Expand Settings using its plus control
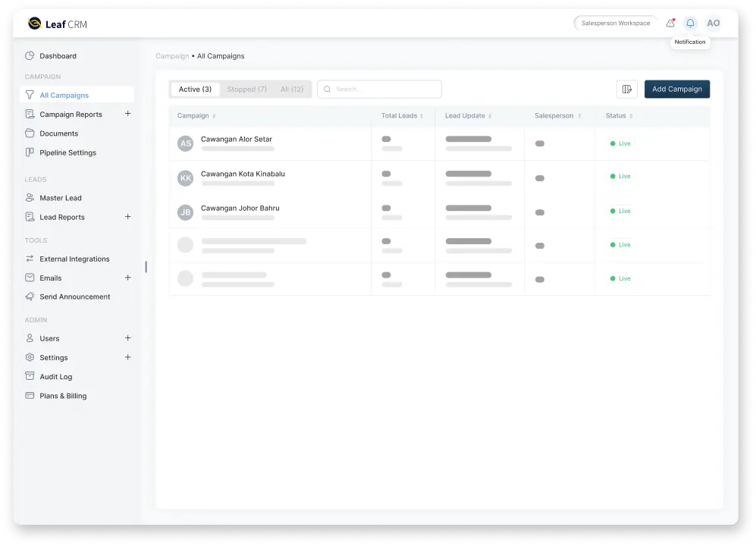 coord(127,357)
